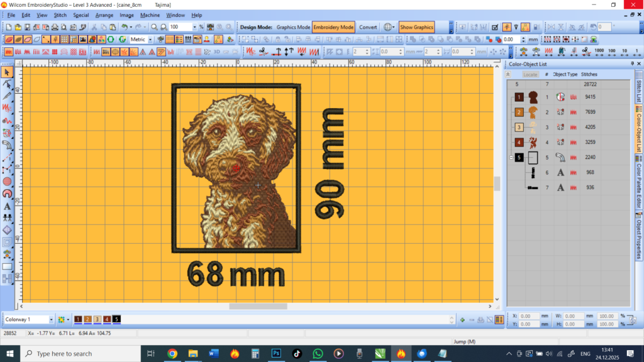The image size is (644, 362).
Task: Click the Object Type column header
Action: tap(565, 74)
